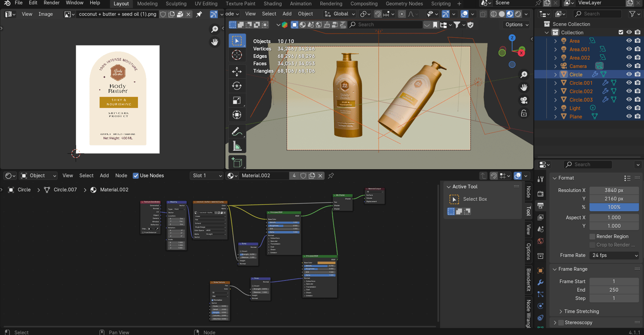Hide the Camera object in viewport
This screenshot has height=335, width=644.
click(629, 66)
